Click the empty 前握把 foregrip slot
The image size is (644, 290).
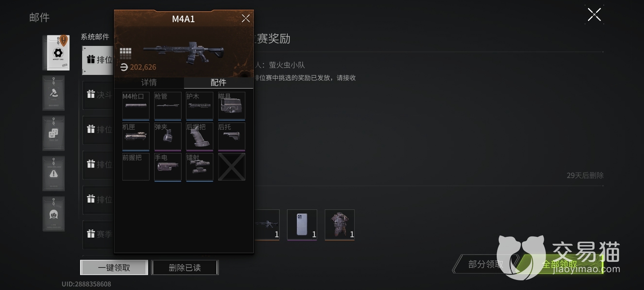(136, 167)
